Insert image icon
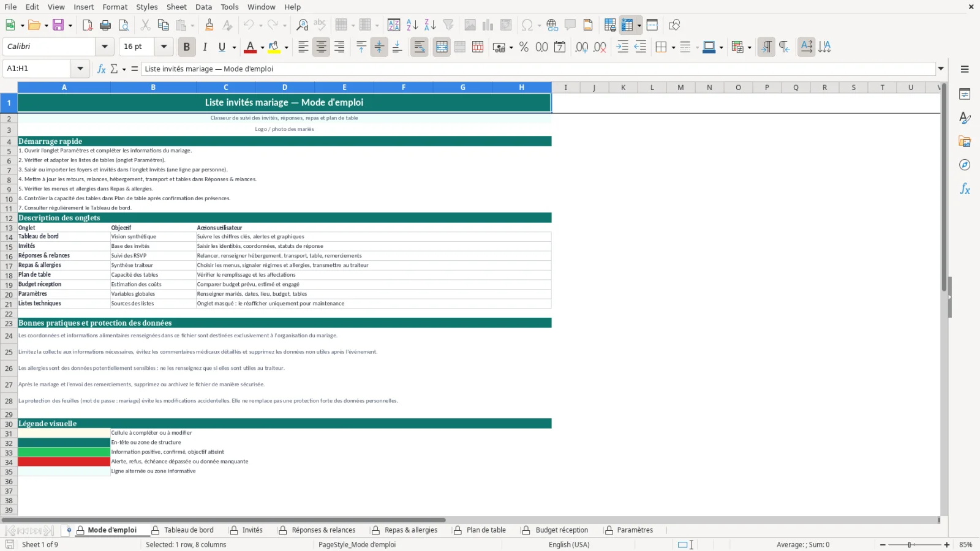Viewport: 980px width, 551px height. click(x=470, y=25)
